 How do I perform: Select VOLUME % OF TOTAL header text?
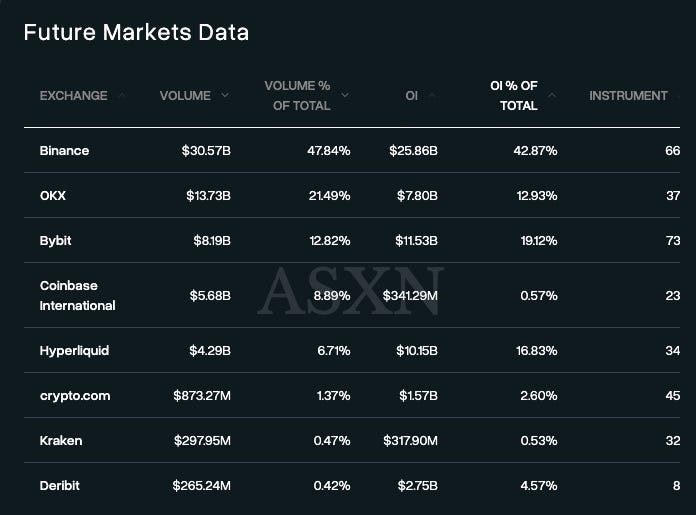(298, 95)
